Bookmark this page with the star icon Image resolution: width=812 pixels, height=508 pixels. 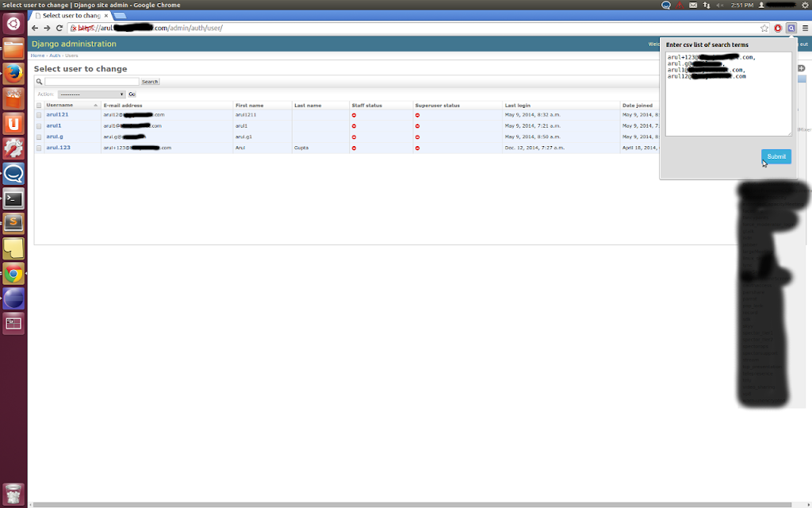(764, 28)
